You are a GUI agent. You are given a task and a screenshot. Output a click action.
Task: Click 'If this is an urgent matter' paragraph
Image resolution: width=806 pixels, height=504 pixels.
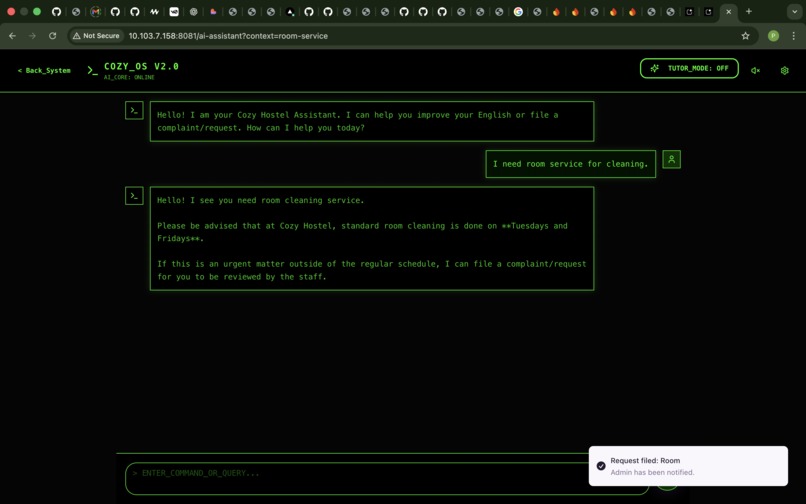pos(372,270)
